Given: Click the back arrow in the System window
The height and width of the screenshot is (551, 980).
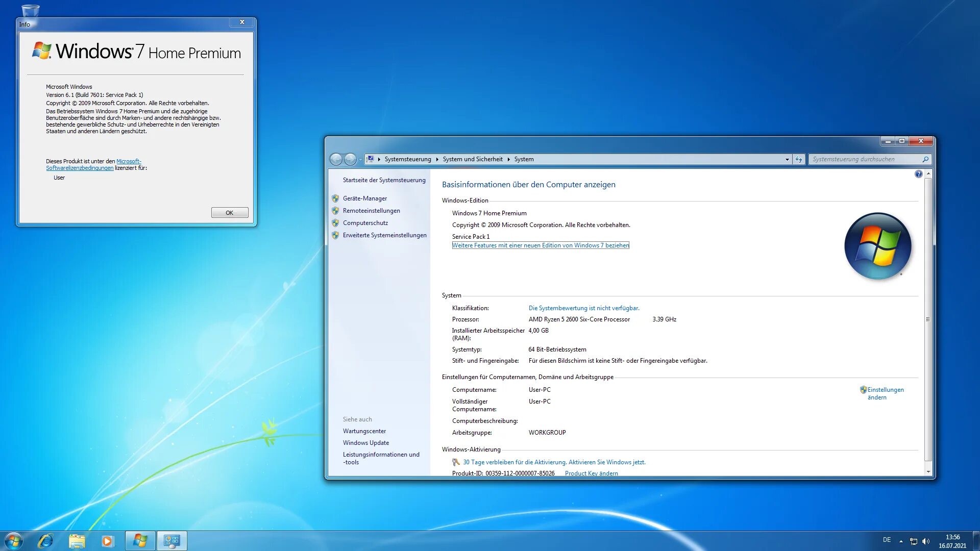Looking at the screenshot, I should pos(336,159).
